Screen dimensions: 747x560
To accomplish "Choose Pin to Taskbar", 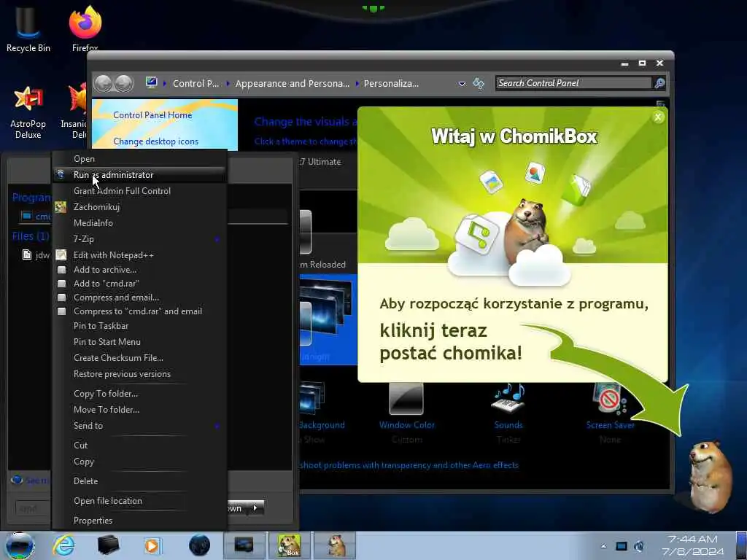I will [139, 326].
